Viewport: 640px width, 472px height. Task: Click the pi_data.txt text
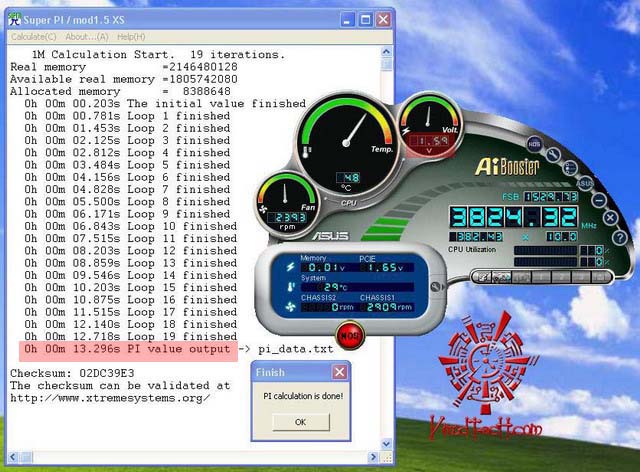296,349
